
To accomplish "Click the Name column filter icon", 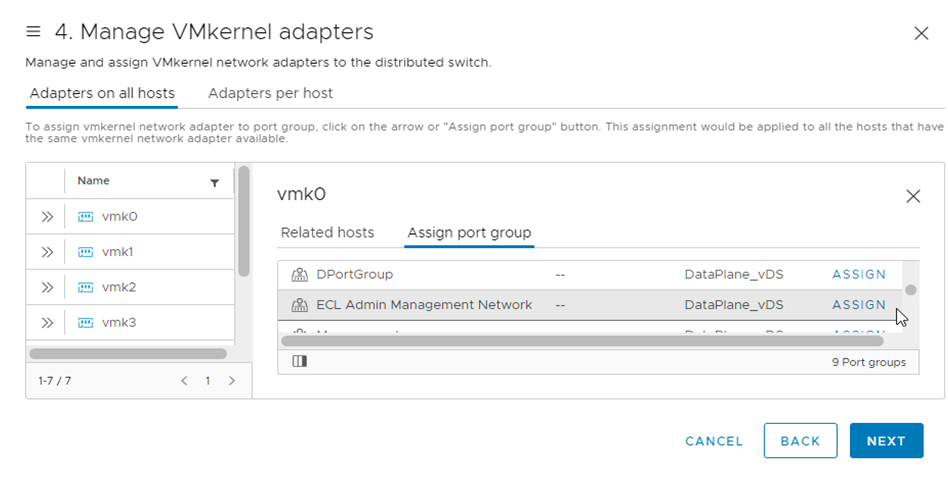I will (x=214, y=183).
